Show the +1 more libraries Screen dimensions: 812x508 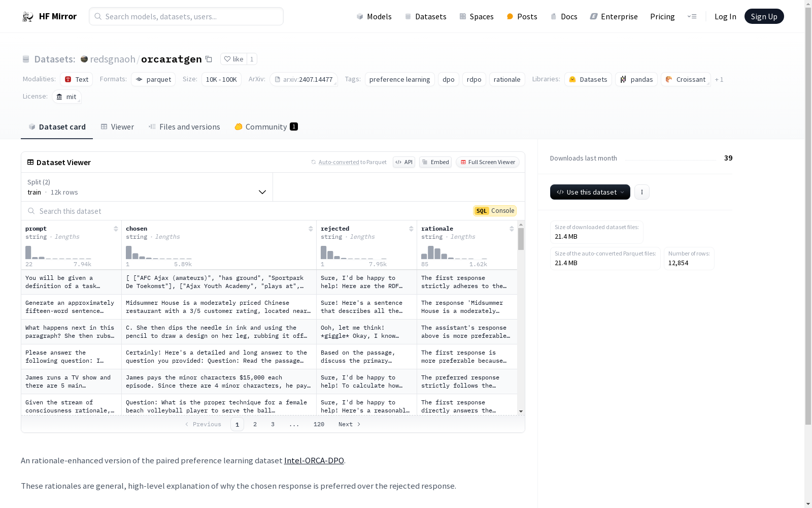[719, 80]
